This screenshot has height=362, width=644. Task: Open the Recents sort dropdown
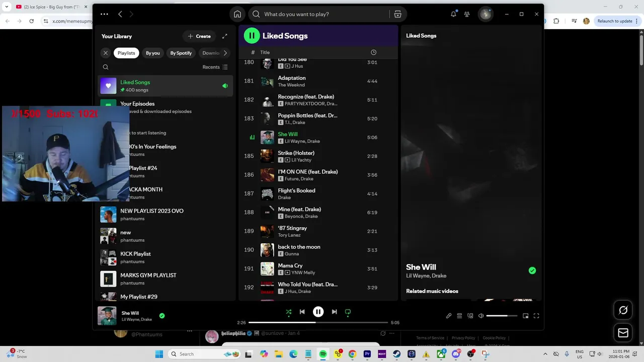(x=215, y=67)
